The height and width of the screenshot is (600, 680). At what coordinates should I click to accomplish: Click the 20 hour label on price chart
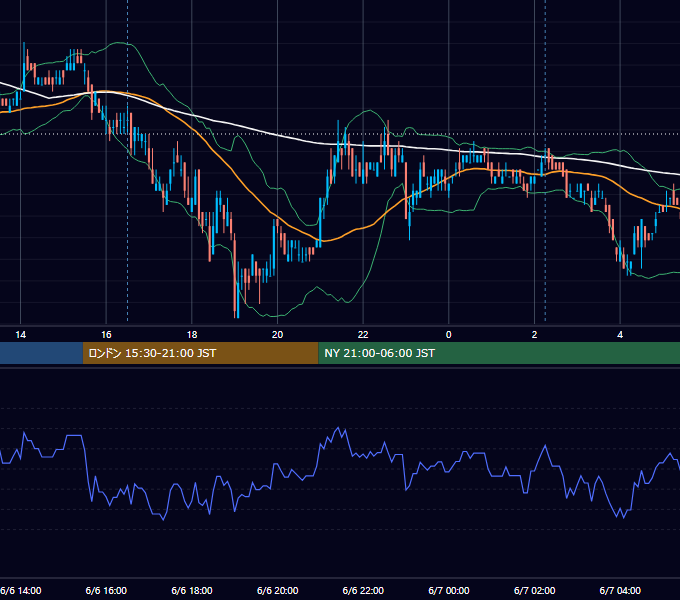(x=277, y=335)
